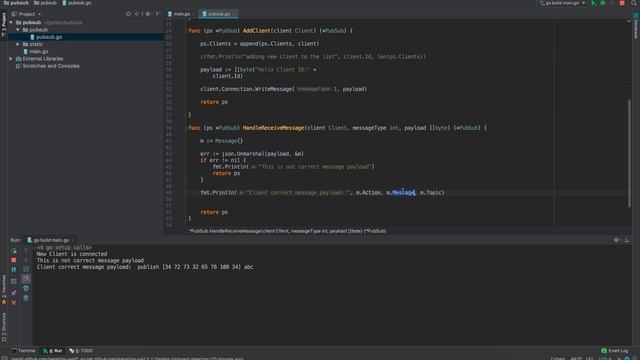The image size is (640, 360).
Task: Toggle the Database tool window on right edge
Action: 636,25
